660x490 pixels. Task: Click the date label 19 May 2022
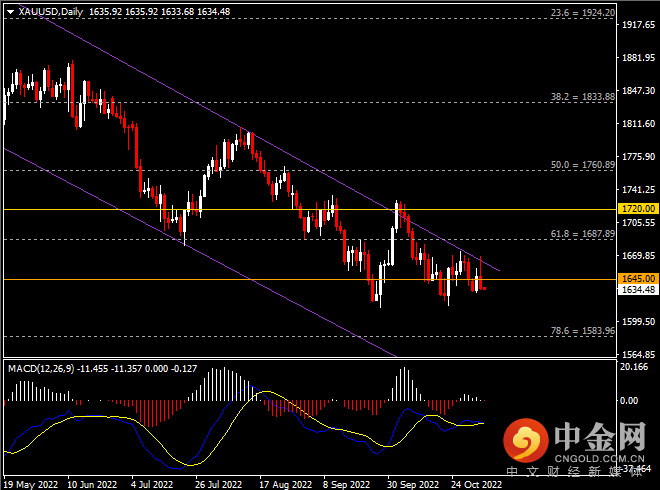30,485
